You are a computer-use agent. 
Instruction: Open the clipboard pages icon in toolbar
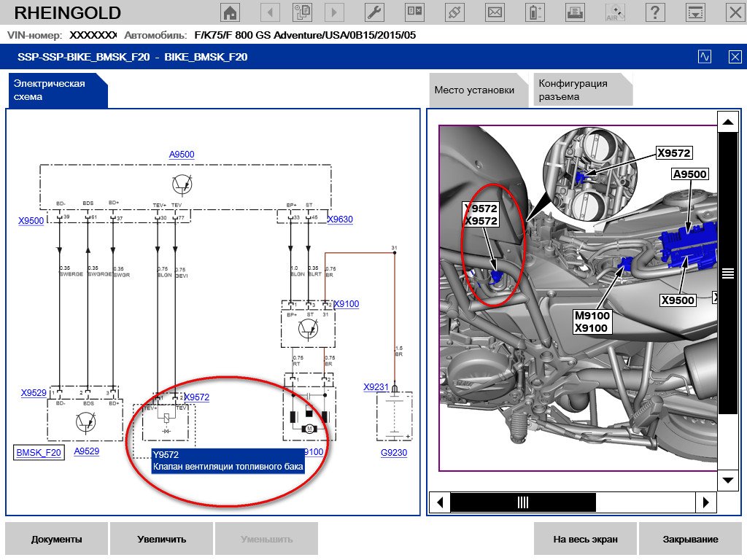click(301, 12)
